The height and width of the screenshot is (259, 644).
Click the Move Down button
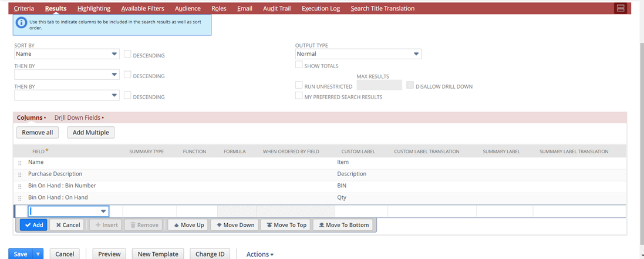pos(235,225)
